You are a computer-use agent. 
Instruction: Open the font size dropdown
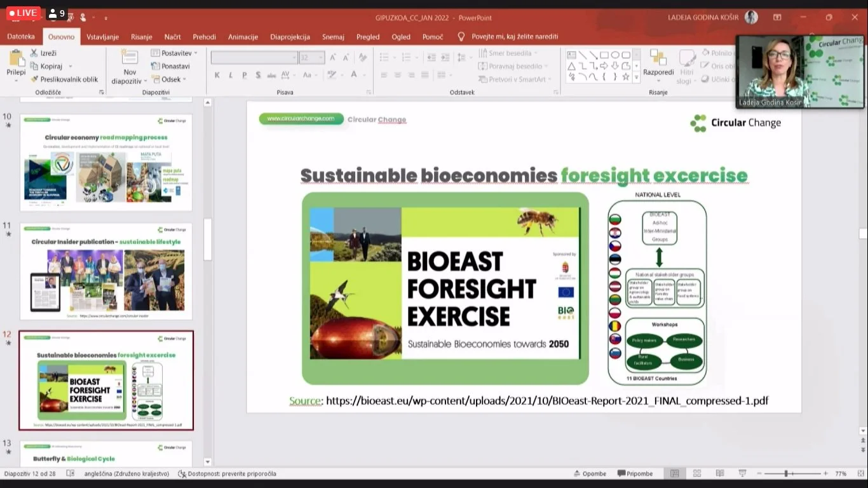[321, 57]
